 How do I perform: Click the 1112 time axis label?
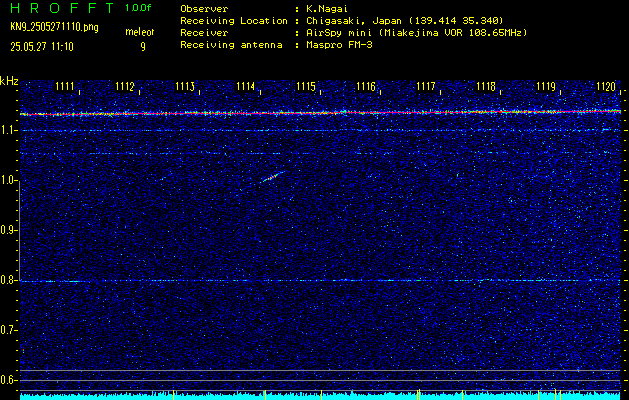point(125,86)
